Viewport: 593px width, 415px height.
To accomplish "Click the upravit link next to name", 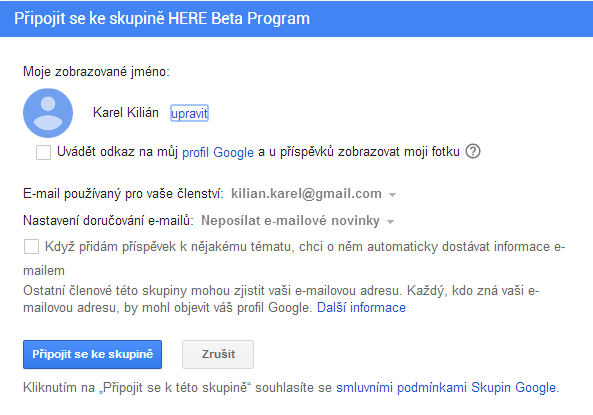I will point(189,113).
